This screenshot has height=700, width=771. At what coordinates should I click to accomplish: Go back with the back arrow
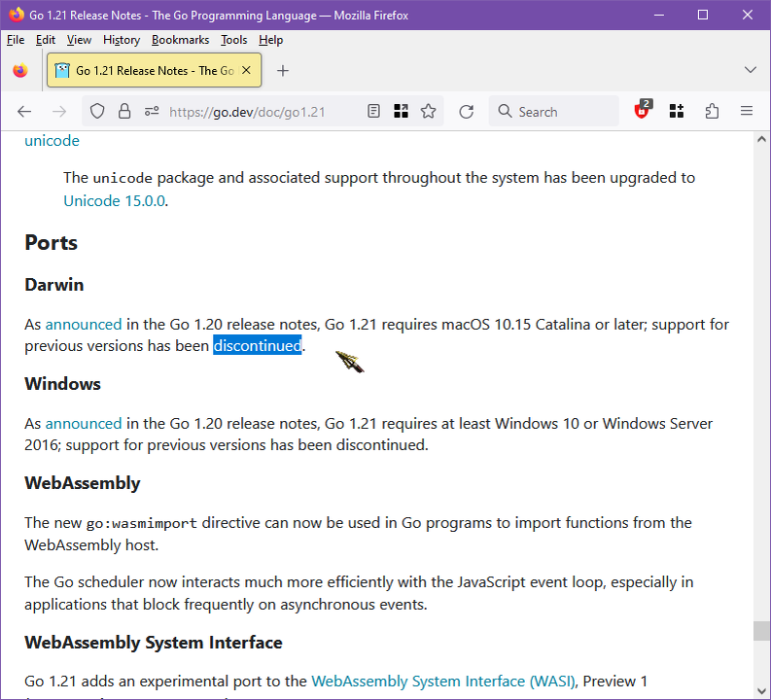coord(24,112)
